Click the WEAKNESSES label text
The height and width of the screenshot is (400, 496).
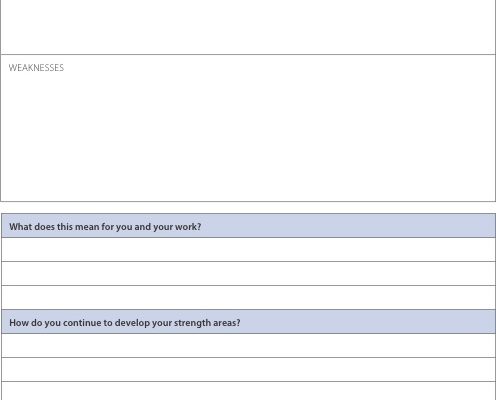pyautogui.click(x=36, y=68)
